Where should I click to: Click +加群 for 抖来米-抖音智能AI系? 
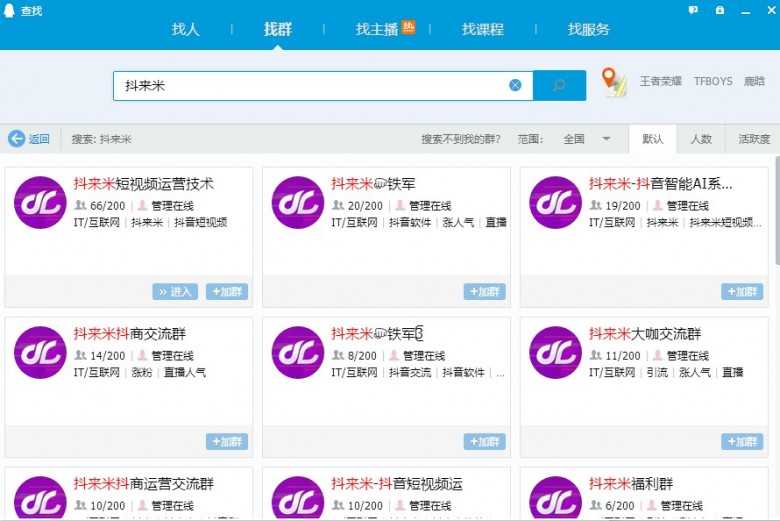pyautogui.click(x=742, y=292)
